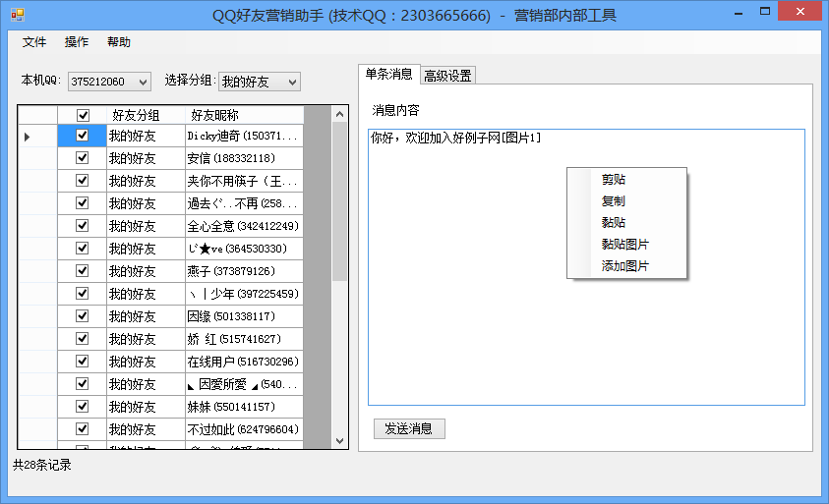Click the 发送消息 button
This screenshot has width=829, height=504.
pyautogui.click(x=409, y=428)
